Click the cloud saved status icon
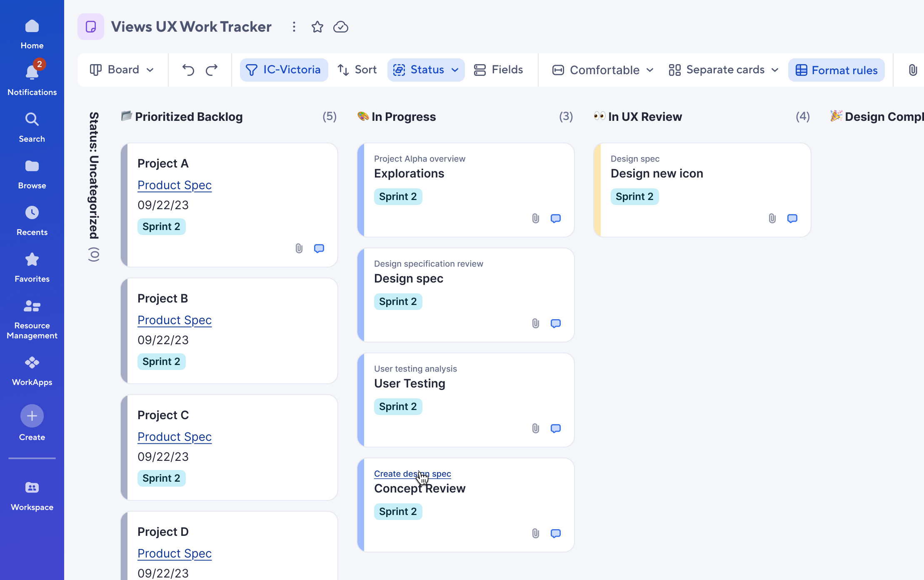Screen dimensions: 924x580 coord(341,27)
